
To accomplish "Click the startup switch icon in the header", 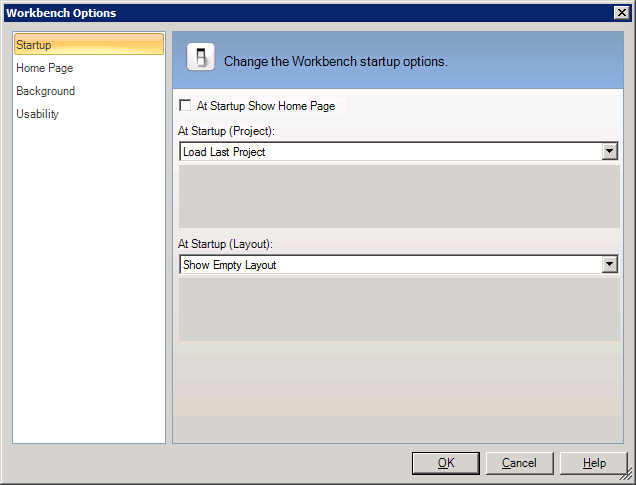I will pos(202,60).
